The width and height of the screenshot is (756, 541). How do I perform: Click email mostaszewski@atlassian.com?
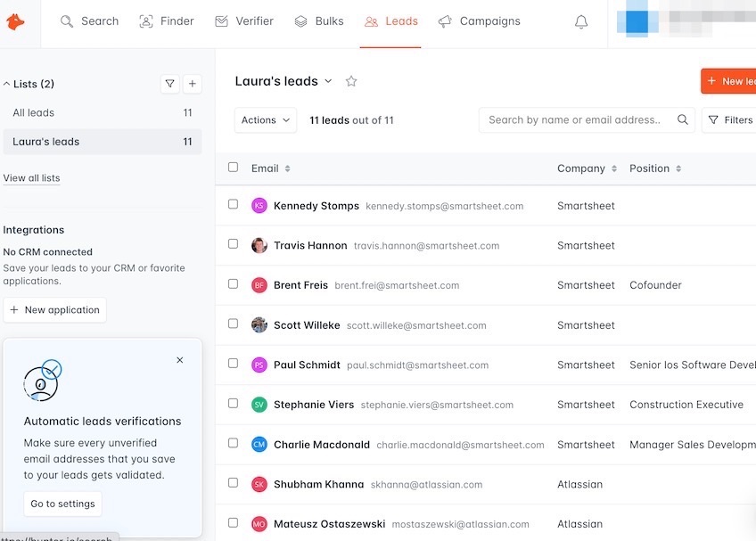click(460, 524)
